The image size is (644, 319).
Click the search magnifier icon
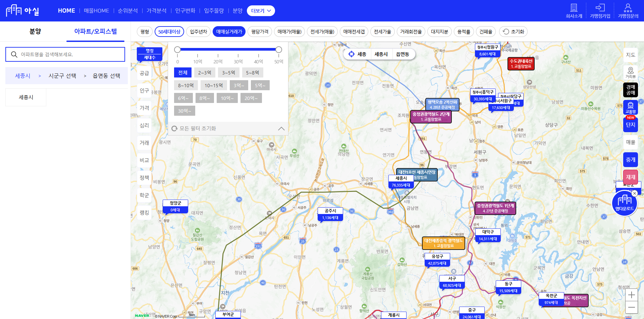[14, 54]
